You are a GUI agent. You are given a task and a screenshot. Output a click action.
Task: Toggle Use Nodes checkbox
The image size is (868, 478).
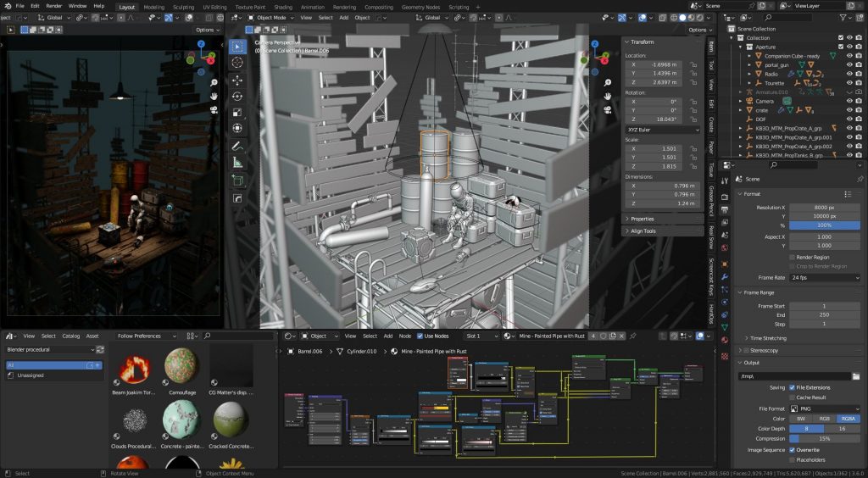(x=420, y=336)
